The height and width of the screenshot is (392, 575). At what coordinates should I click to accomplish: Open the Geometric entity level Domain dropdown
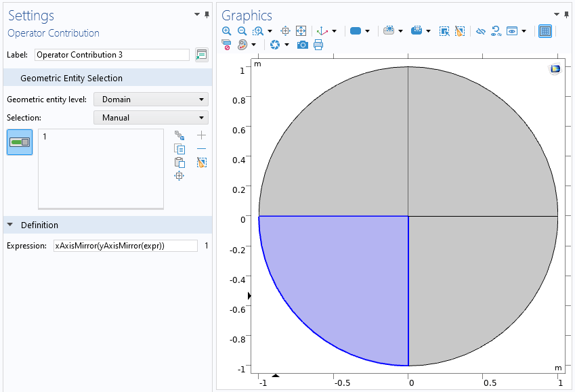(x=151, y=100)
